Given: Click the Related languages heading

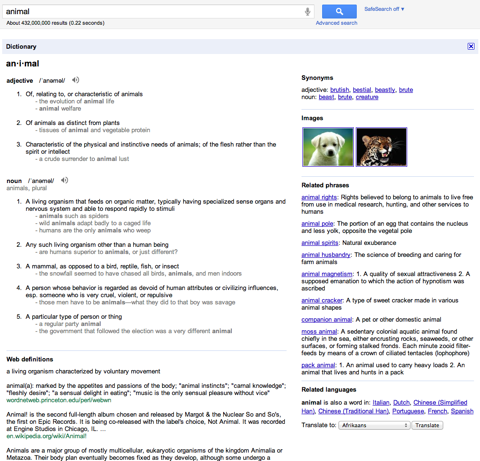Looking at the screenshot, I should click(329, 390).
